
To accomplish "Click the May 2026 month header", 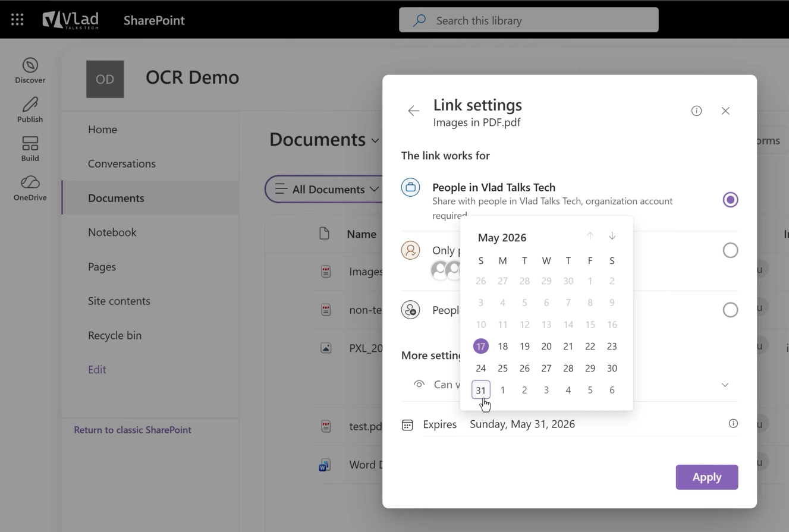I will 502,238.
